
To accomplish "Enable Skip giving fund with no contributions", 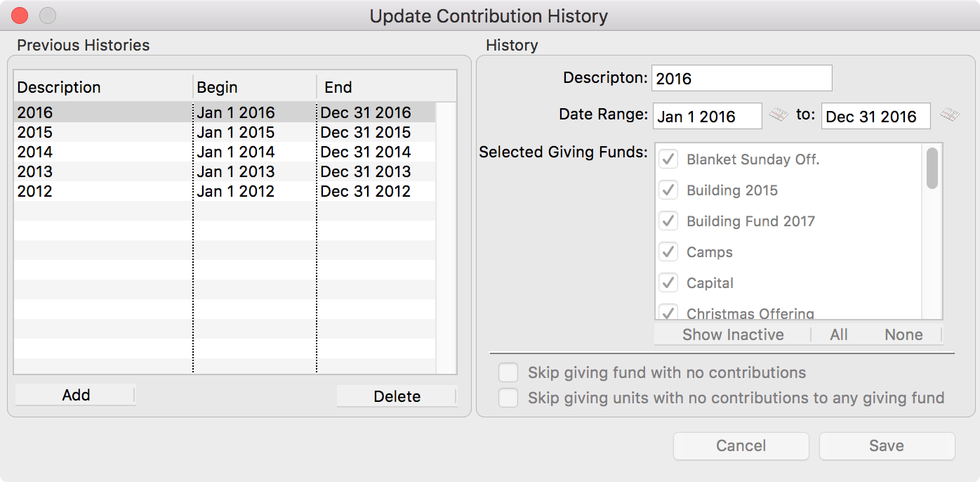I will pos(508,372).
